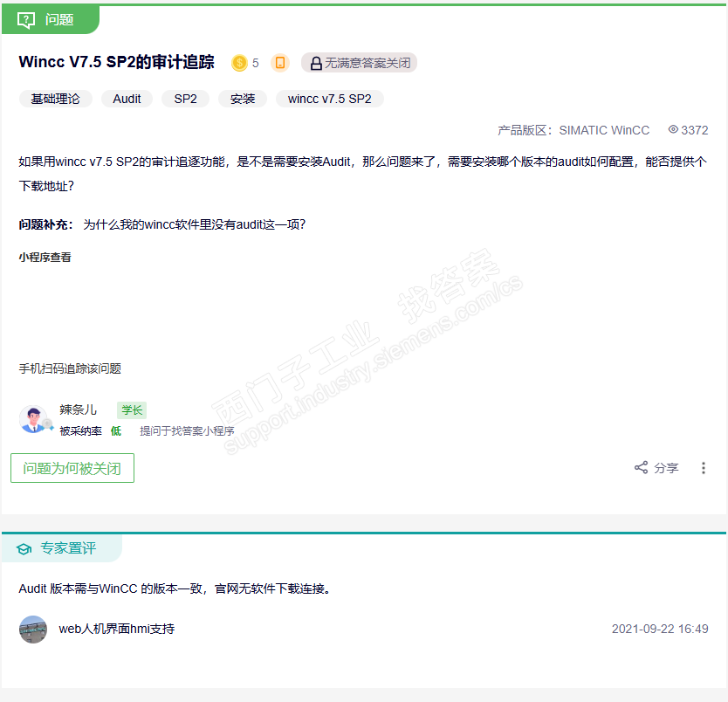Select the 安装 tag

(x=243, y=99)
